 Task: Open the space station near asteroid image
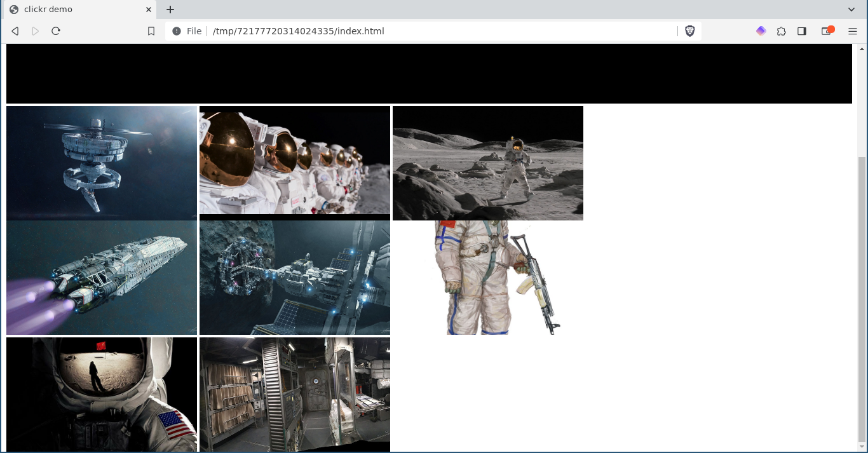295,278
